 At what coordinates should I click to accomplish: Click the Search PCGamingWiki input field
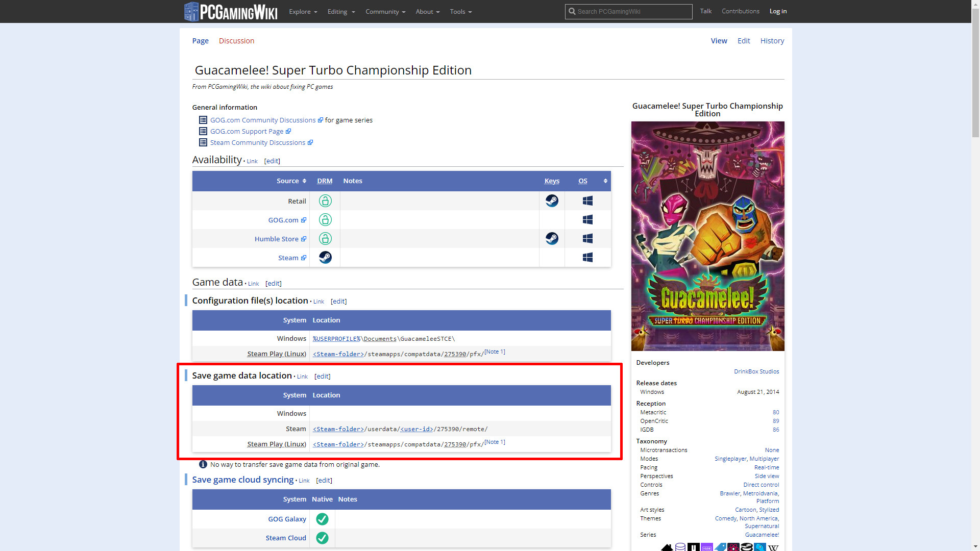tap(633, 11)
